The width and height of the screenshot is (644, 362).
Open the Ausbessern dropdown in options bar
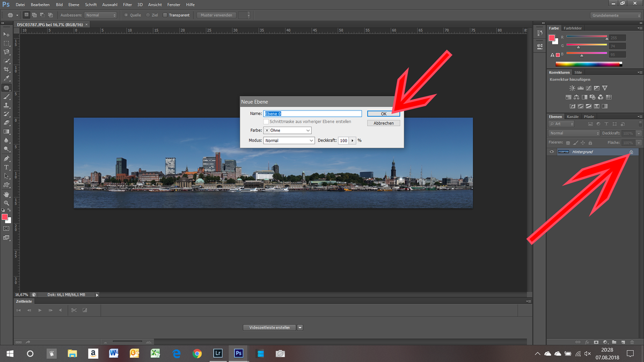pos(100,15)
